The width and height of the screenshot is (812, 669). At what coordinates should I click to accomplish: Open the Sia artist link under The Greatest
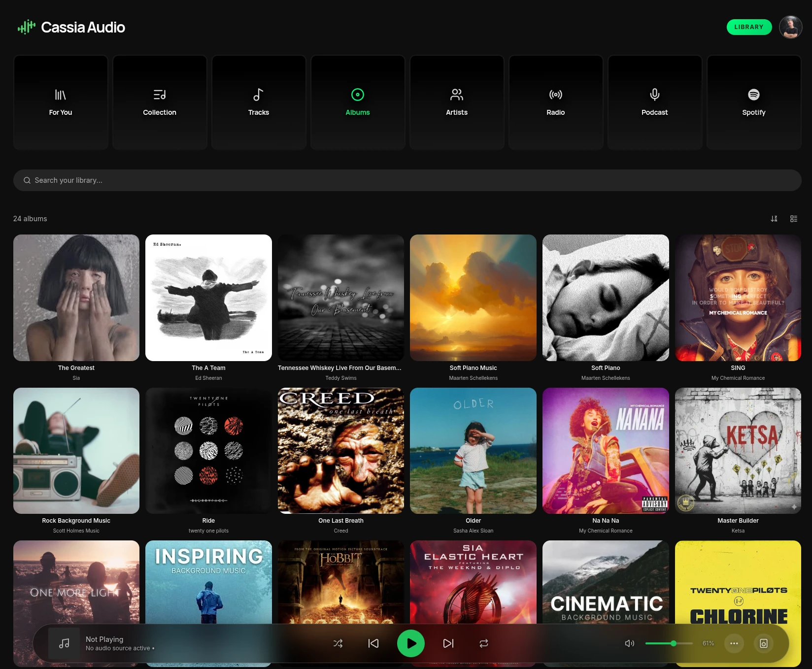coord(76,378)
